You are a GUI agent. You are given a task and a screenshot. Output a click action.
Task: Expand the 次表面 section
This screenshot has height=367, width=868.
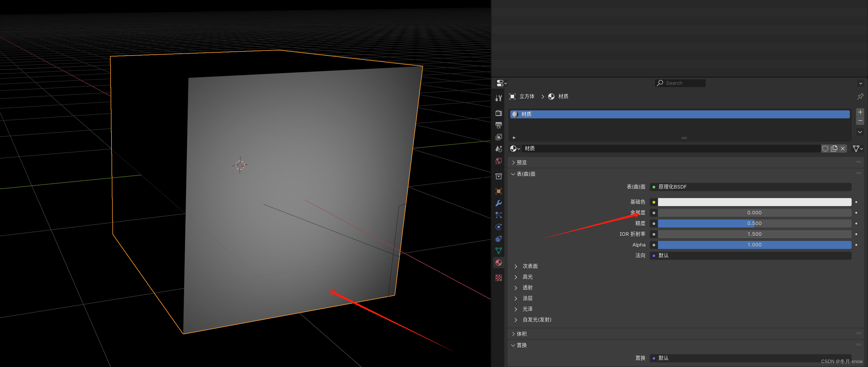pyautogui.click(x=530, y=266)
